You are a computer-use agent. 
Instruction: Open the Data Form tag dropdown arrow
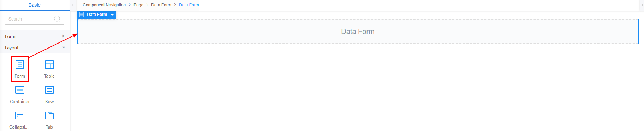(112, 15)
